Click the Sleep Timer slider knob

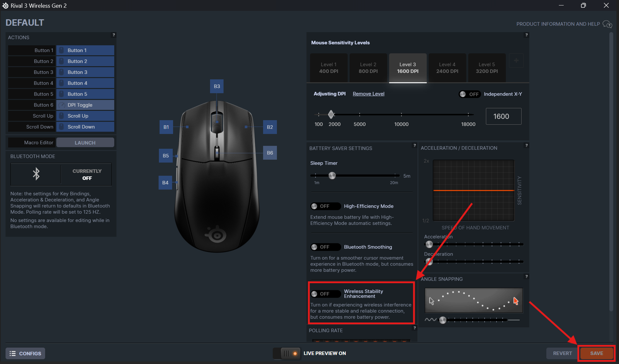332,176
